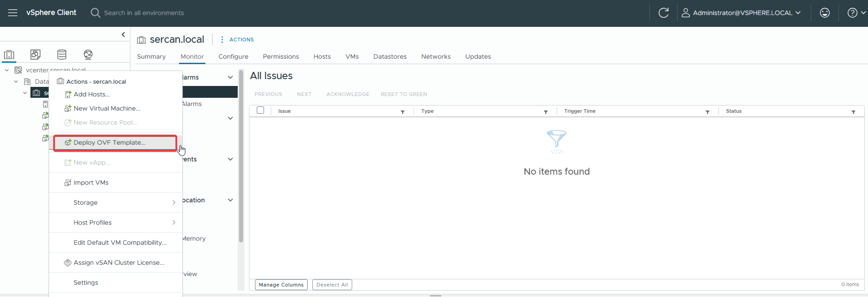
Task: Open the hamburger navigation menu
Action: (13, 13)
